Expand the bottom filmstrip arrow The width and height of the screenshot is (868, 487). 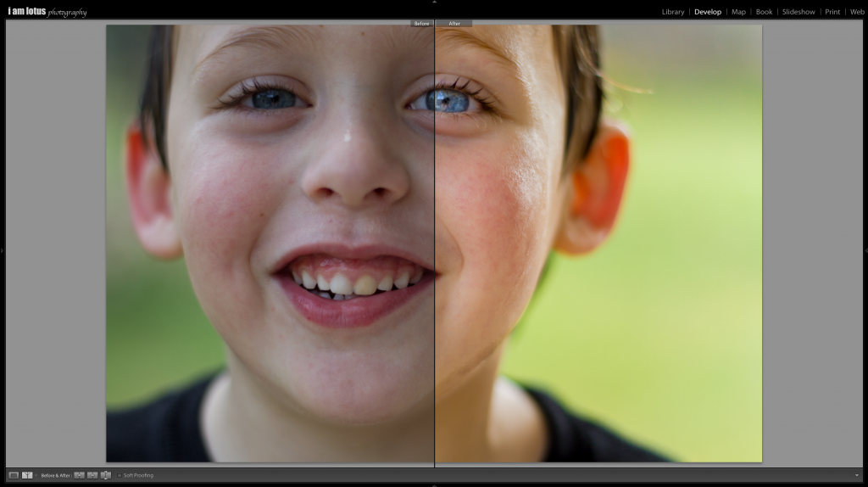[x=434, y=484]
